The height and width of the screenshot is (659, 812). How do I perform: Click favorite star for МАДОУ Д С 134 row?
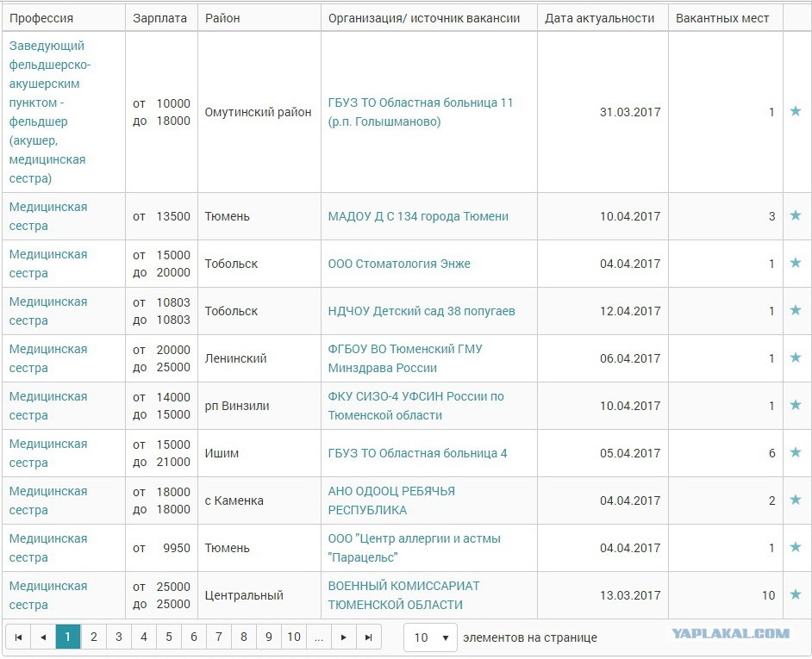tap(796, 214)
